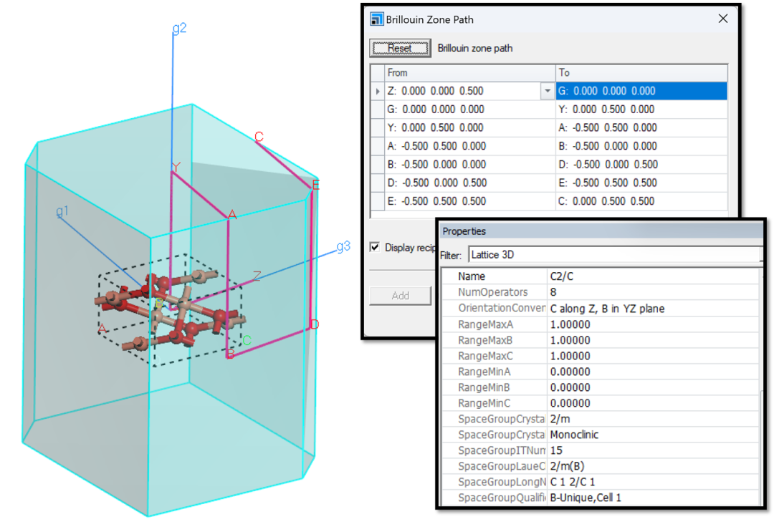Click the g3 reciprocal axis label

343,246
